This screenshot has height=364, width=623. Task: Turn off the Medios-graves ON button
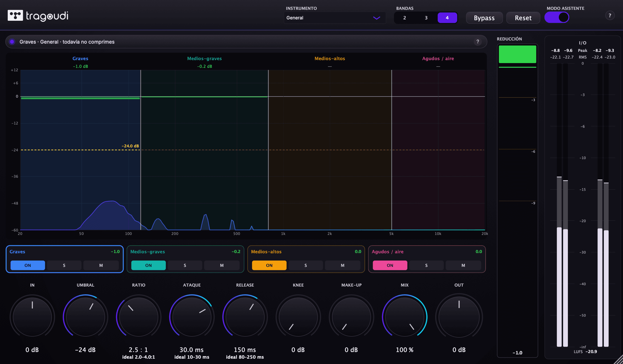(149, 265)
